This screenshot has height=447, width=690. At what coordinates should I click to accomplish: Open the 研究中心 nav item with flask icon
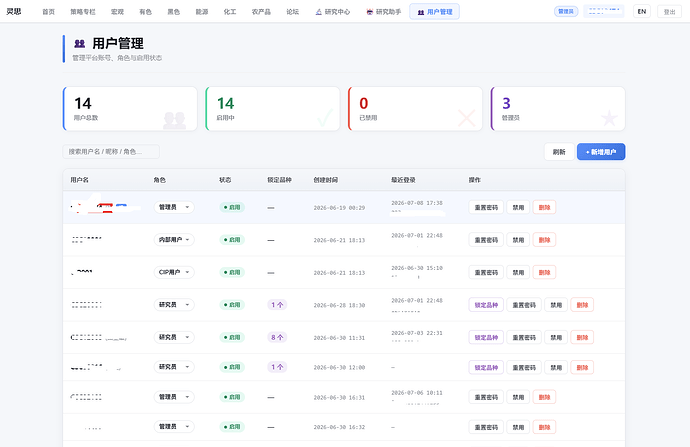[333, 12]
